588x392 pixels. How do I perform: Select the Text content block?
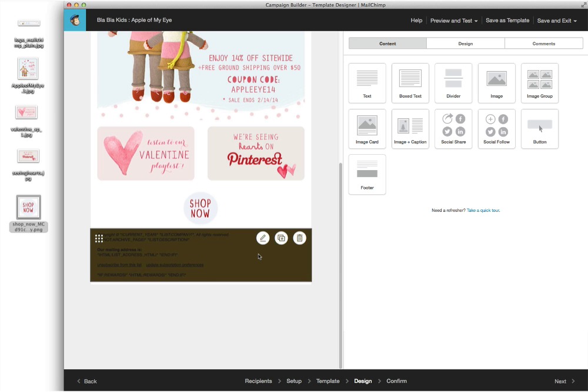click(x=367, y=83)
